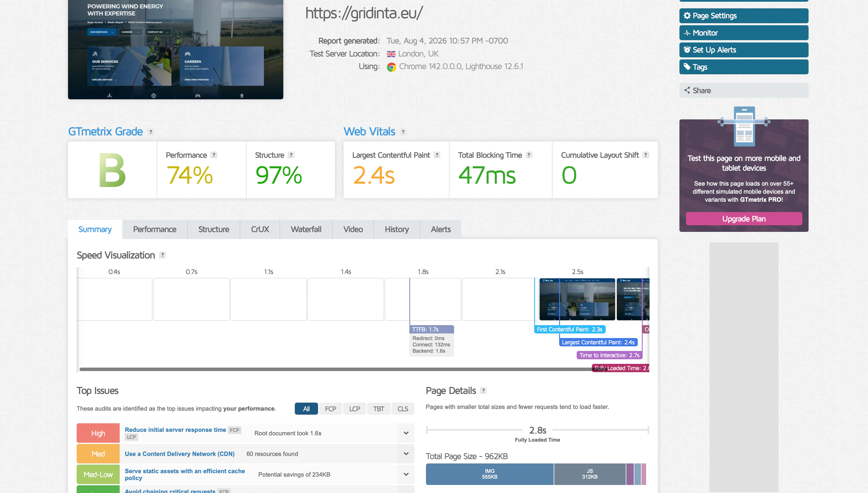Click the IMG 555KB page size segment

[490, 474]
